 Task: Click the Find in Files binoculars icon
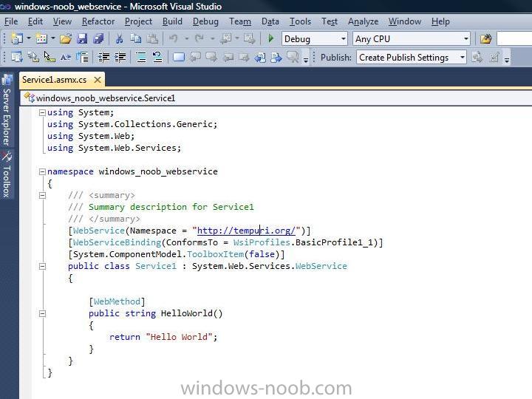pyautogui.click(x=485, y=38)
